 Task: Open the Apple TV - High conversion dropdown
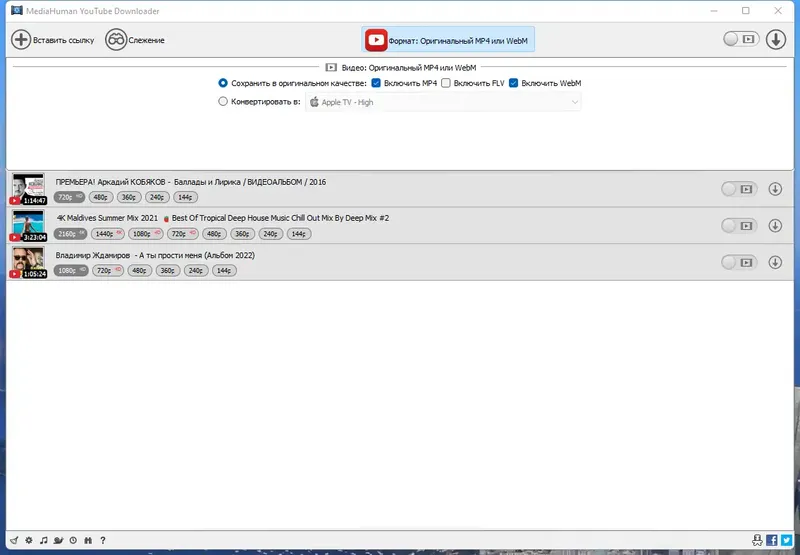pyautogui.click(x=443, y=102)
